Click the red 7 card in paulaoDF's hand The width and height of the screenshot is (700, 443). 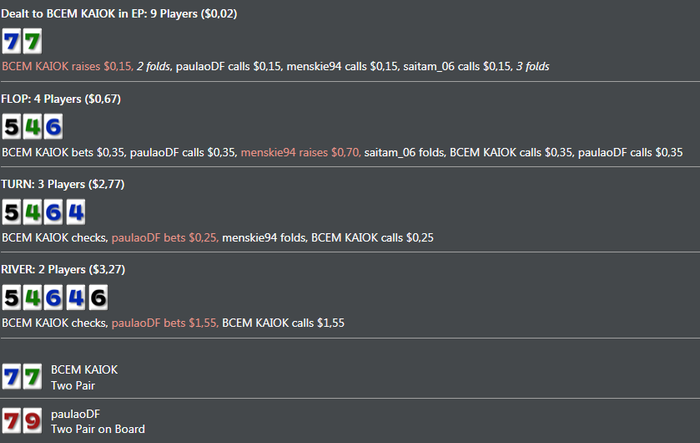pyautogui.click(x=12, y=420)
